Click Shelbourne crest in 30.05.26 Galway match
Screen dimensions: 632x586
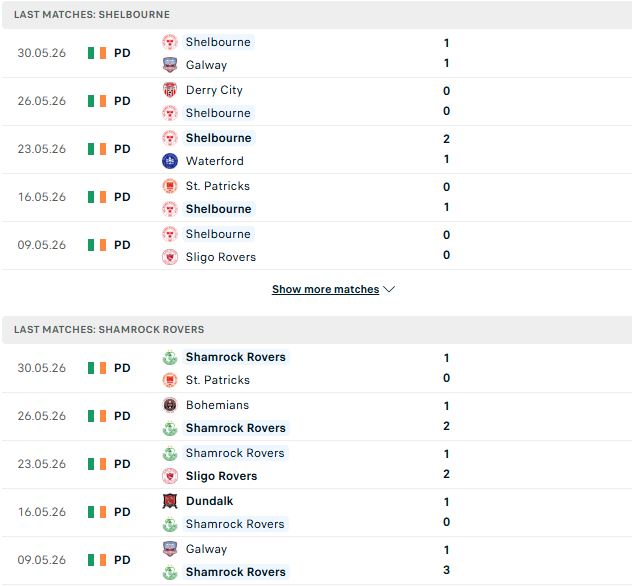[170, 42]
